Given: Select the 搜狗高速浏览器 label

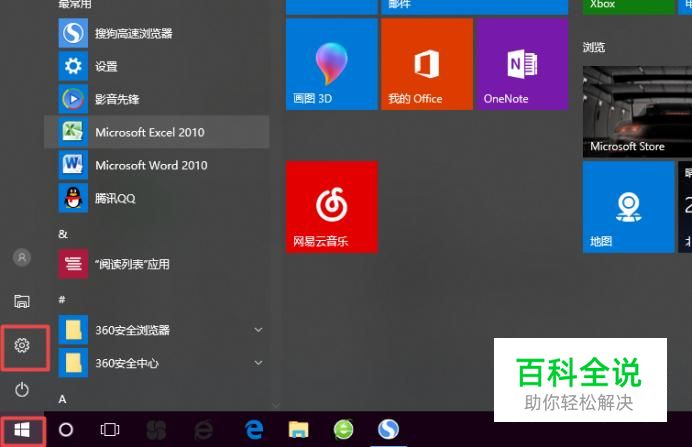Looking at the screenshot, I should 134,34.
